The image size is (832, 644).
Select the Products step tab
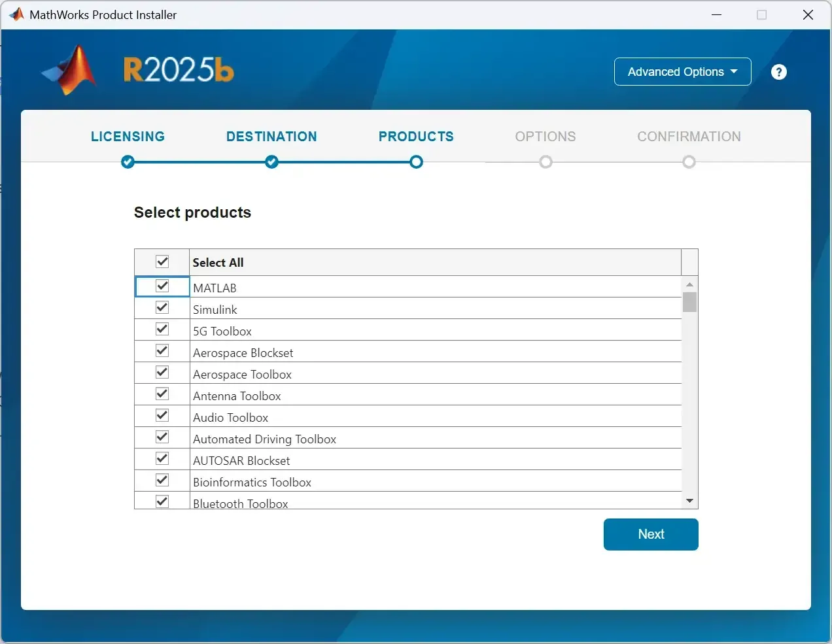(x=416, y=137)
